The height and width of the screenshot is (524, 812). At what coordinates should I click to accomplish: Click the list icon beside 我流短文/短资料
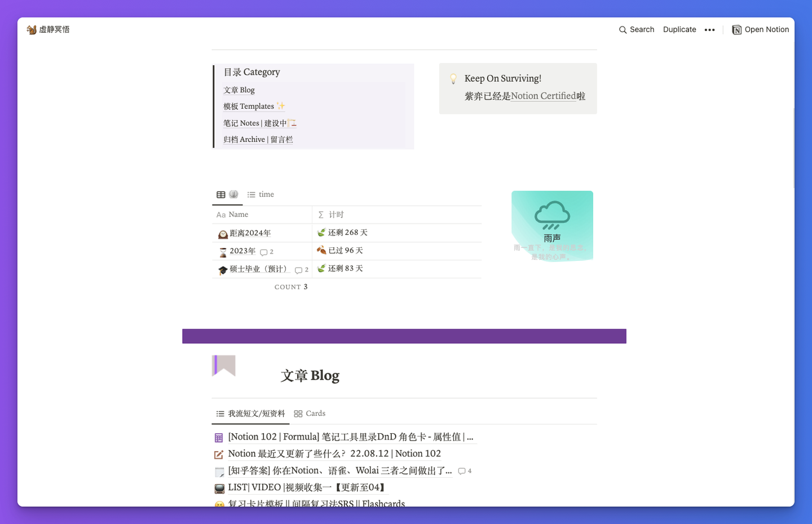219,413
